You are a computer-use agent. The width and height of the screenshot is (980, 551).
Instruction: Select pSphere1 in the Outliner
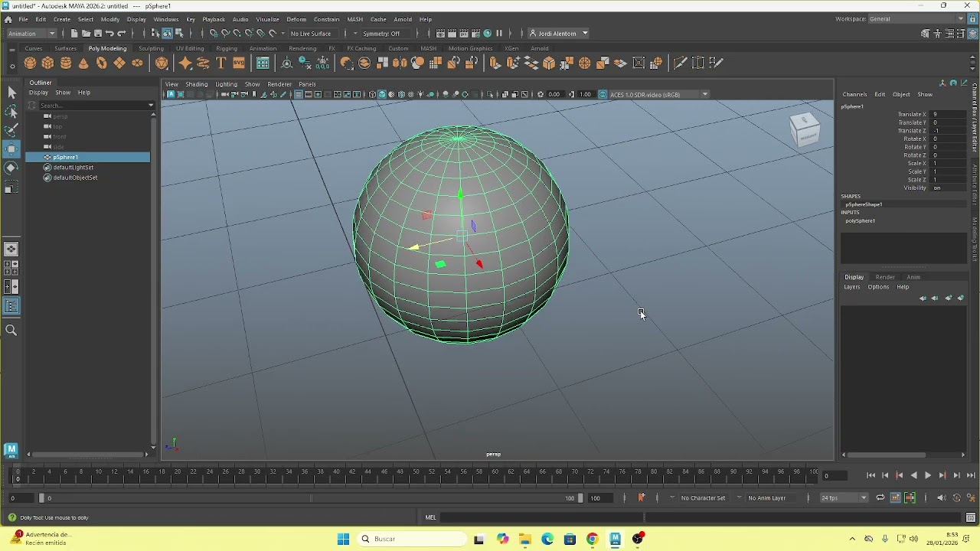click(88, 158)
